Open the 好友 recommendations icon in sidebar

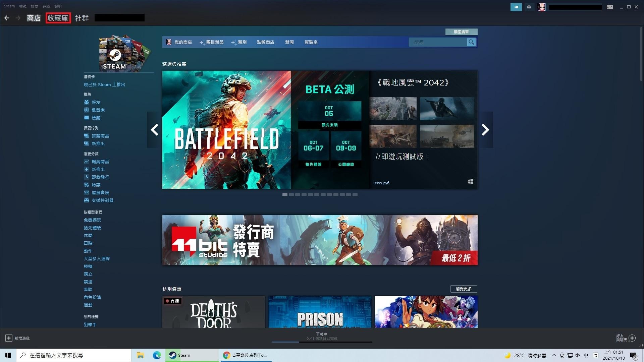click(87, 102)
